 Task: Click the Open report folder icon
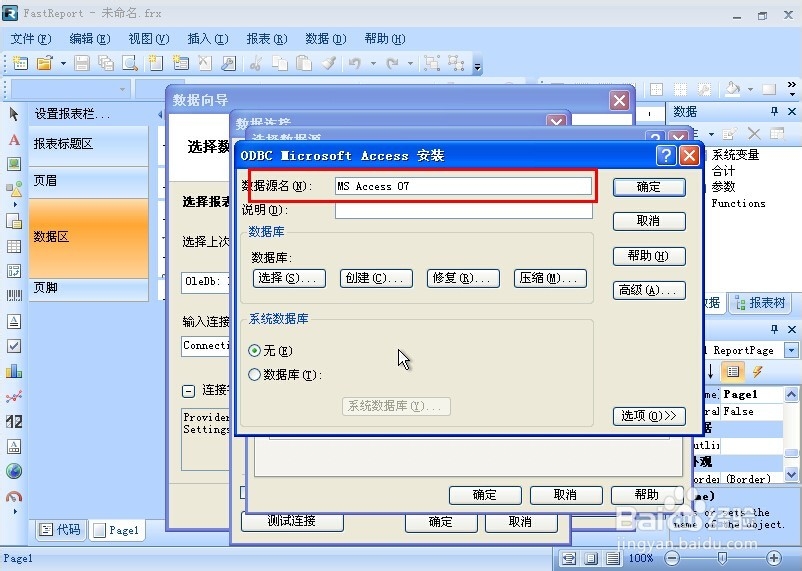point(45,63)
